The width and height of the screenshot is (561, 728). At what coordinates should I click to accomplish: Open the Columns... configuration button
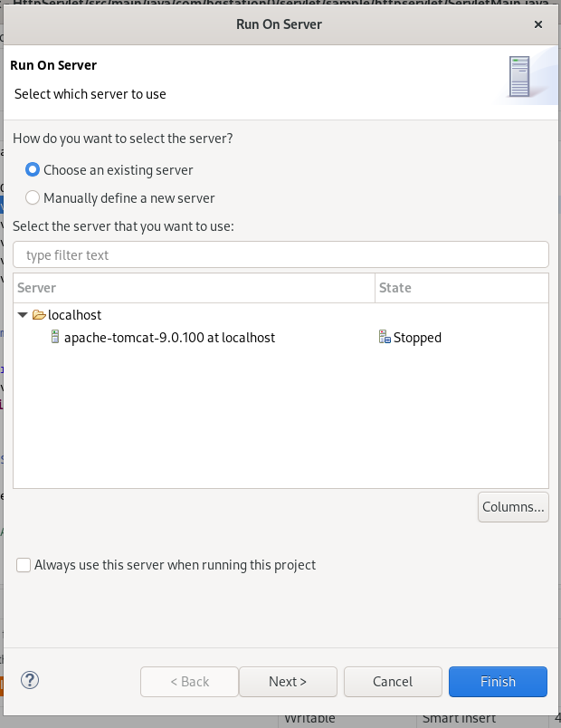click(513, 507)
